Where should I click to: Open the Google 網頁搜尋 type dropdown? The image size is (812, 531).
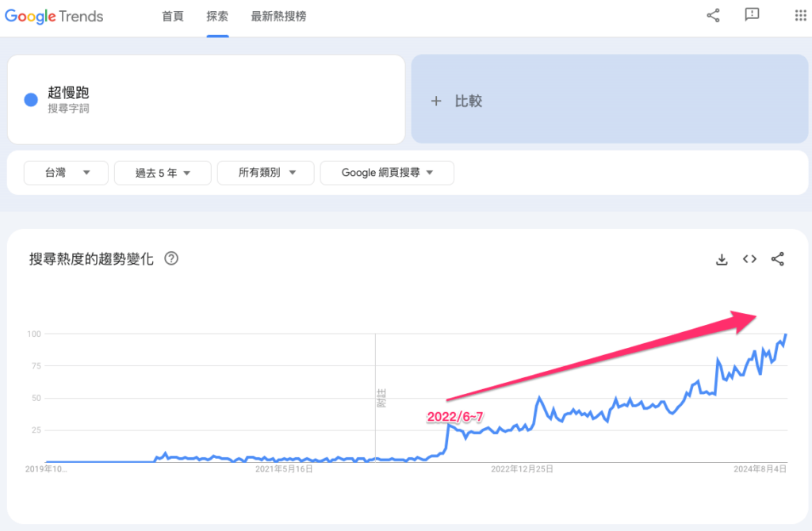[387, 173]
